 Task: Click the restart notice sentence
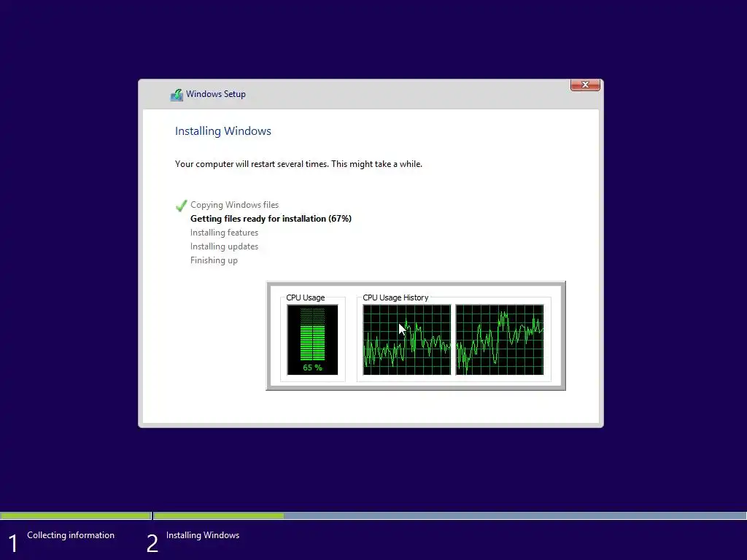(298, 164)
